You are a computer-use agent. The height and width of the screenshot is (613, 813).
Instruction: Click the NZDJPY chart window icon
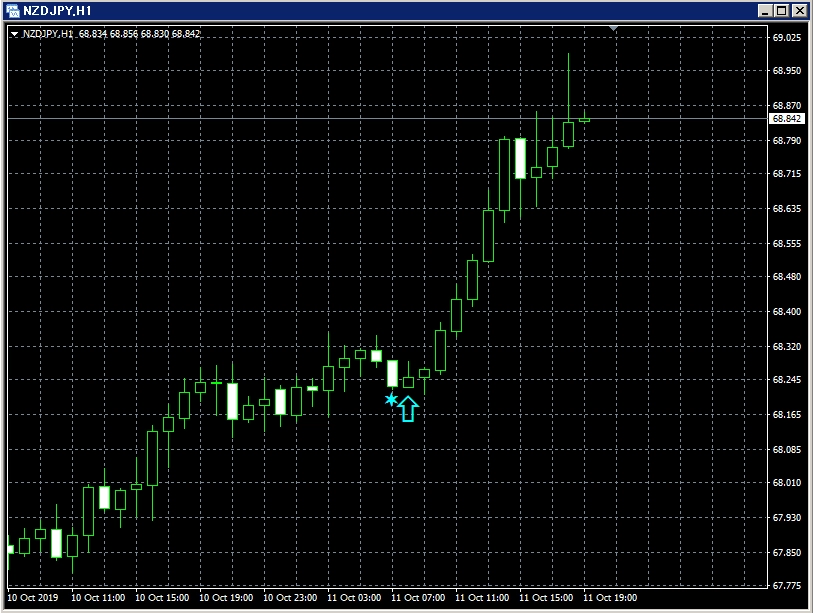[12, 10]
